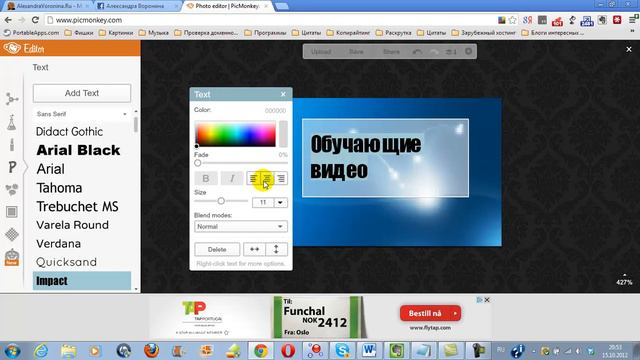This screenshot has height=360, width=640.
Task: Pick a color from the spectrum picker
Action: 236,133
